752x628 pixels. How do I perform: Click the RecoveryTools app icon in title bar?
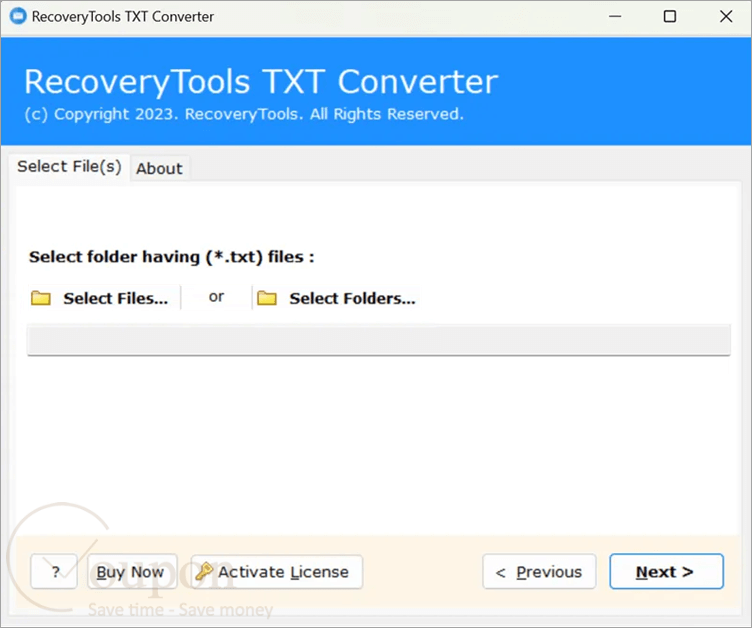pyautogui.click(x=18, y=16)
